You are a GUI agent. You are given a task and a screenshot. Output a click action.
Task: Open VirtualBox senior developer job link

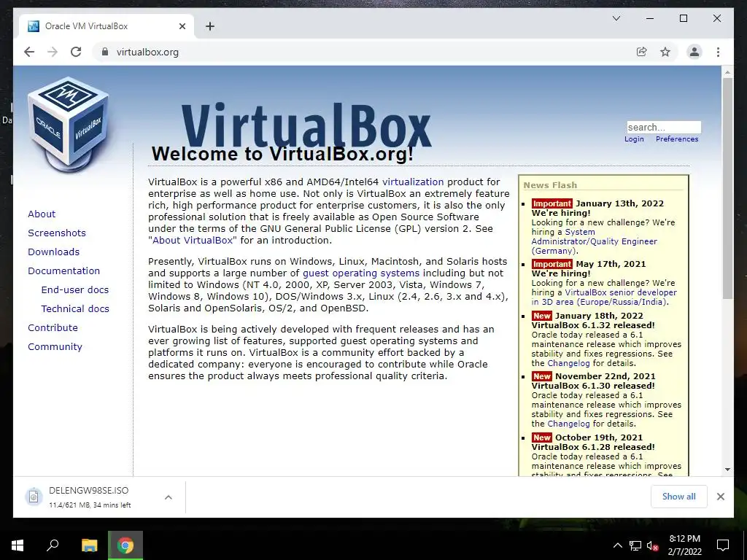tap(604, 297)
